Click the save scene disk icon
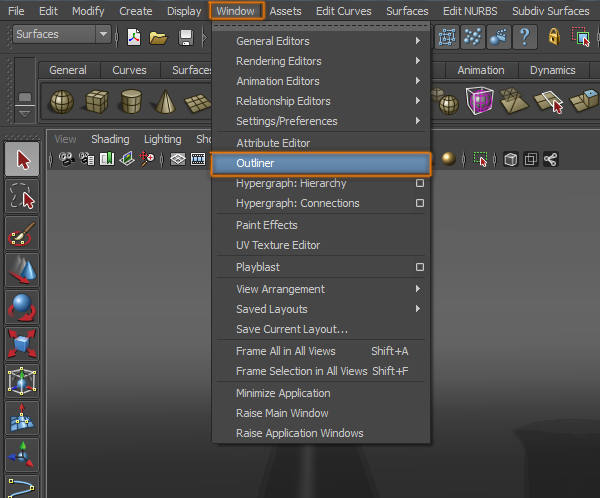 [186, 38]
